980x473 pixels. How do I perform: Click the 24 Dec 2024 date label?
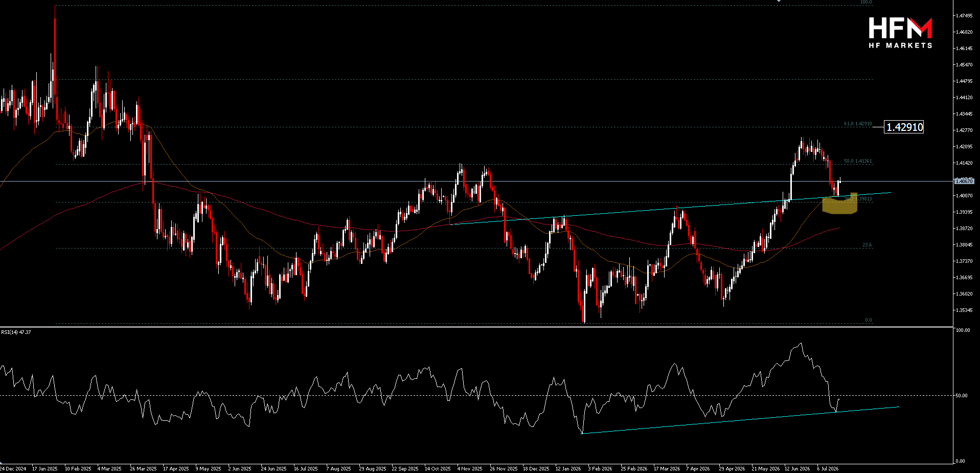point(13,469)
